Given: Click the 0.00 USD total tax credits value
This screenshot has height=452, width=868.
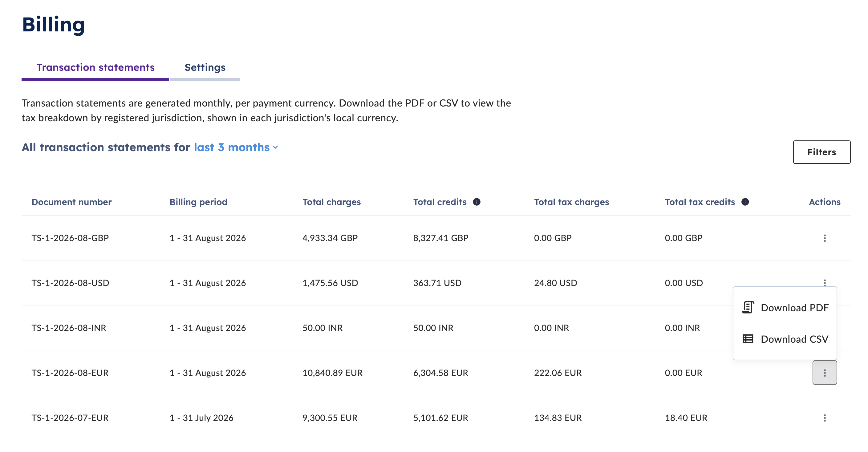Looking at the screenshot, I should pyautogui.click(x=684, y=283).
